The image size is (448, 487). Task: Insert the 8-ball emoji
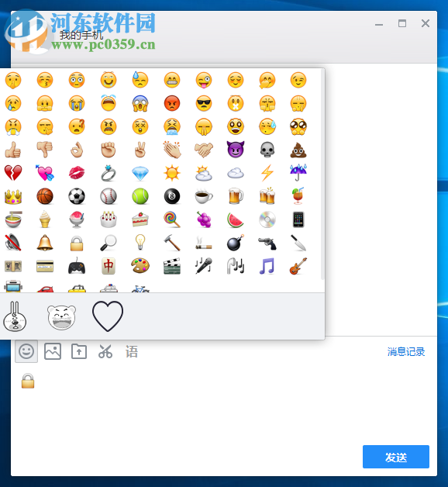click(172, 196)
